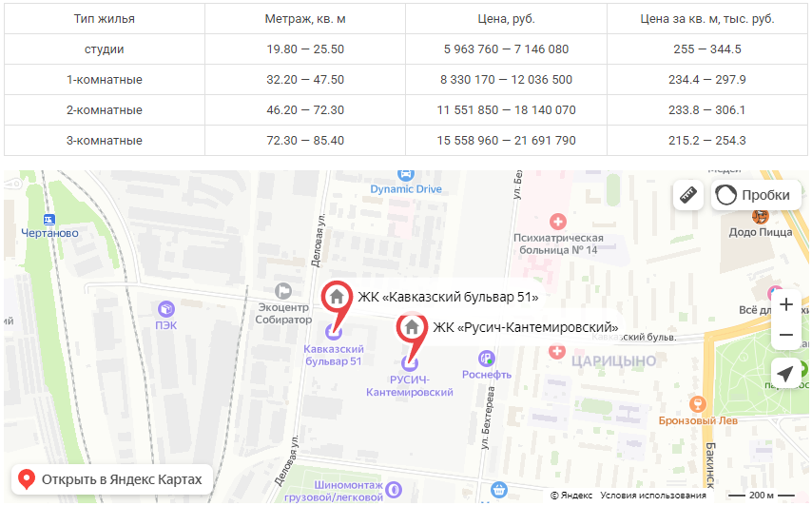Open Экоцентр Собиратор flag marker
This screenshot has width=812, height=506.
(x=283, y=291)
